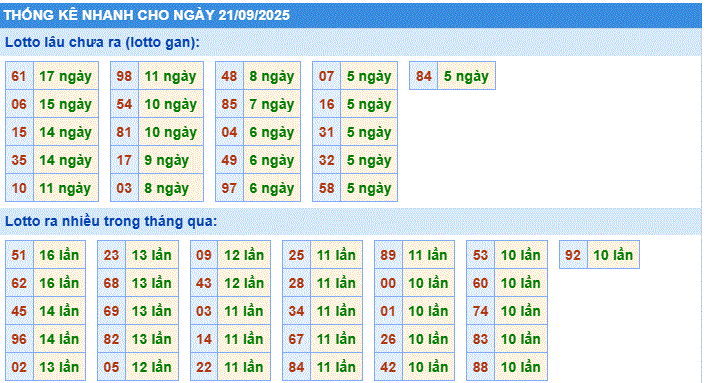The image size is (706, 383).
Task: Select the heading 'Lotto lâu chưa ra (lotto gan):'
Action: pos(102,42)
